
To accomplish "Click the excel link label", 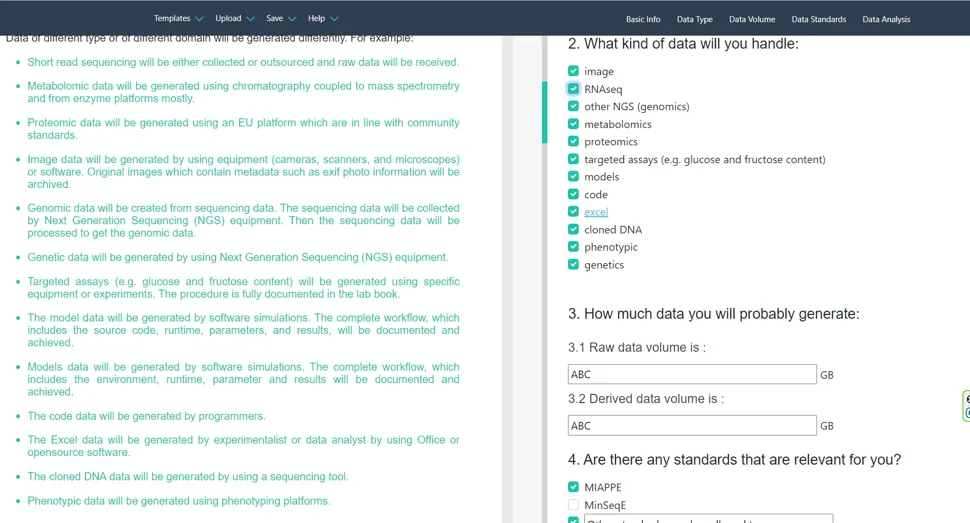I will (x=596, y=212).
